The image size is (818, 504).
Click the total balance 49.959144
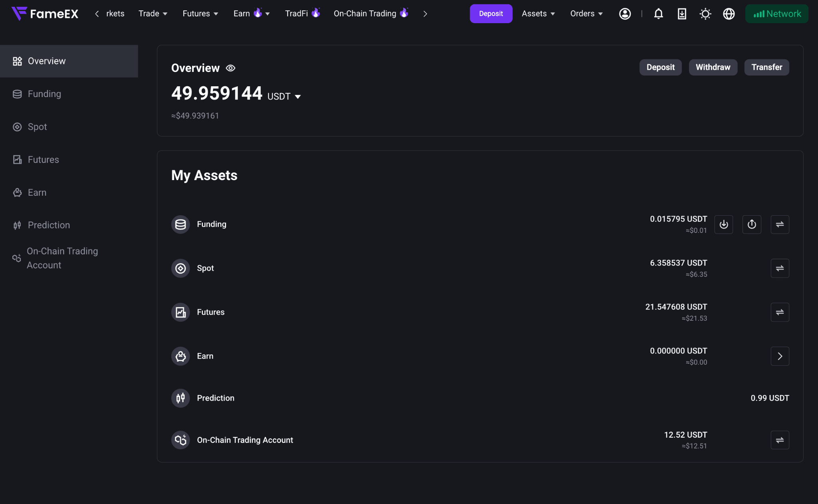[x=217, y=93]
